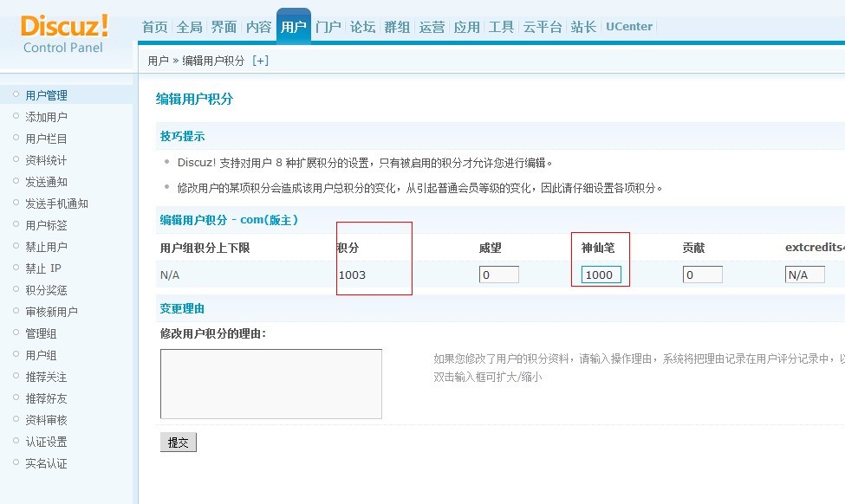Focus the extcredits4 N/A input field
Image resolution: width=845 pixels, height=504 pixels.
click(x=804, y=275)
